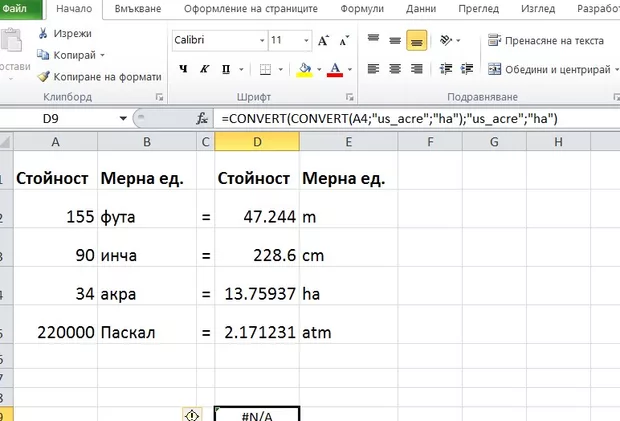Toggle bold formatting (Ч)

tap(183, 69)
